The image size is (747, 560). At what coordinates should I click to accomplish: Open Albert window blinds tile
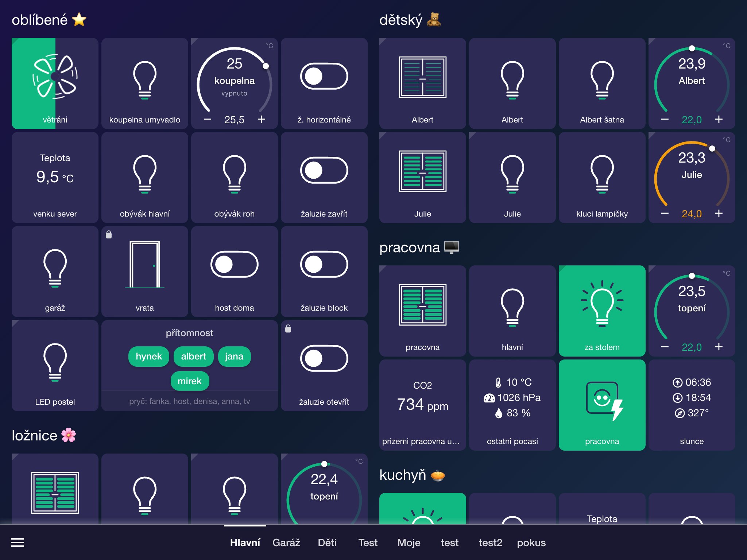coord(423,83)
